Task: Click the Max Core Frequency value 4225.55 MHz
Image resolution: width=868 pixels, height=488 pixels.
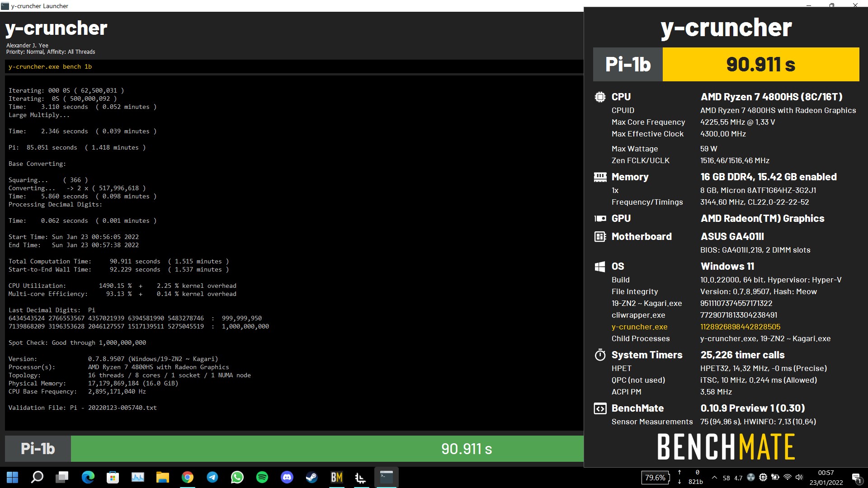Action: click(x=737, y=122)
